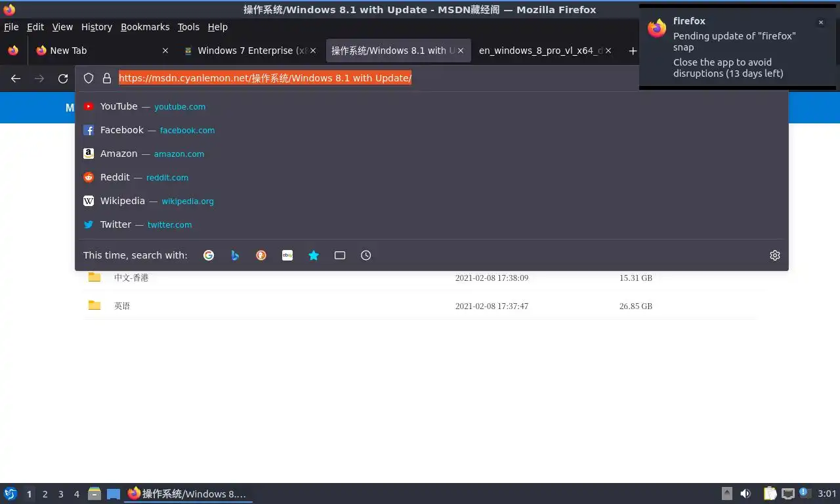
Task: Click the network tray icon
Action: (788, 493)
